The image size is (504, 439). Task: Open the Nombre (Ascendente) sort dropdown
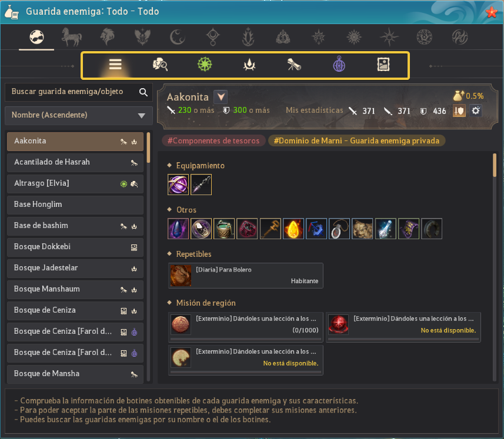(x=79, y=115)
